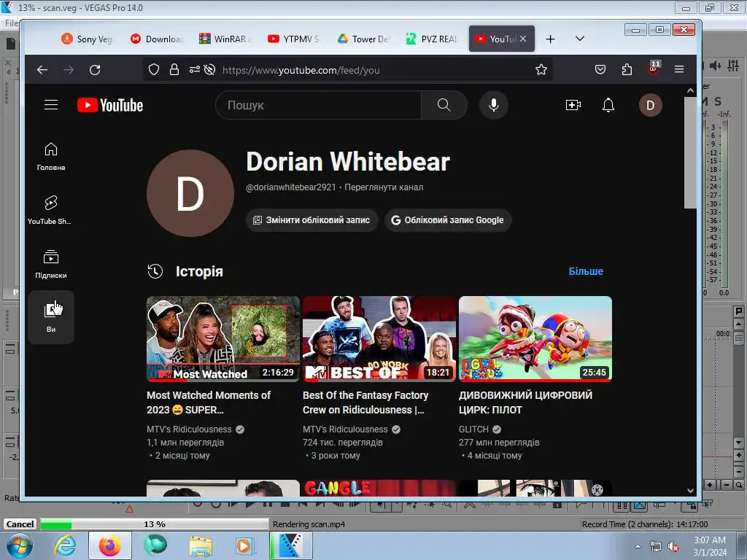Open Windows Explorer folder from taskbar

pos(200,545)
